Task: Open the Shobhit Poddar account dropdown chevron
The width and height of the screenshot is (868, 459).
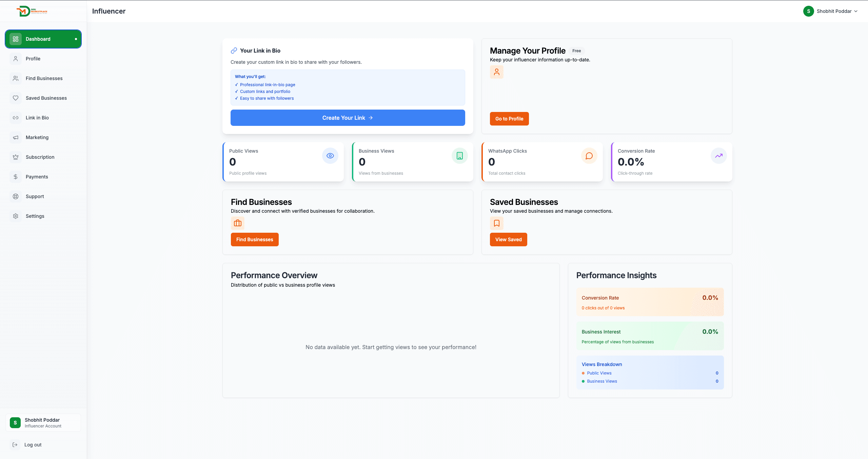Action: pos(856,11)
